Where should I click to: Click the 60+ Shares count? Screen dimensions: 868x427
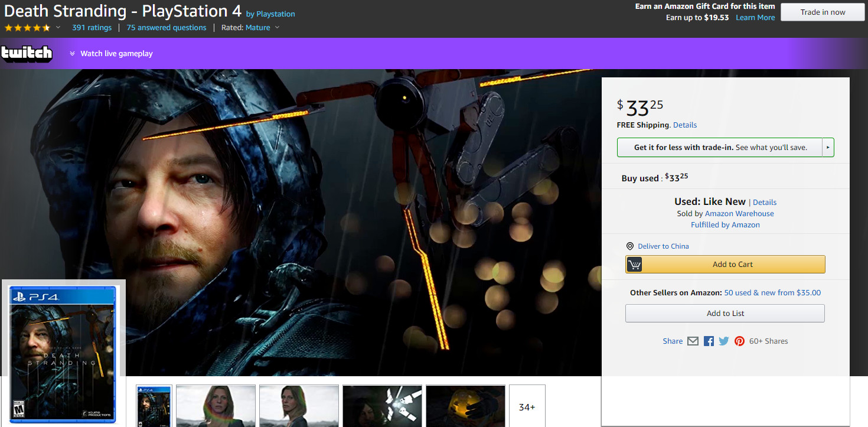768,341
